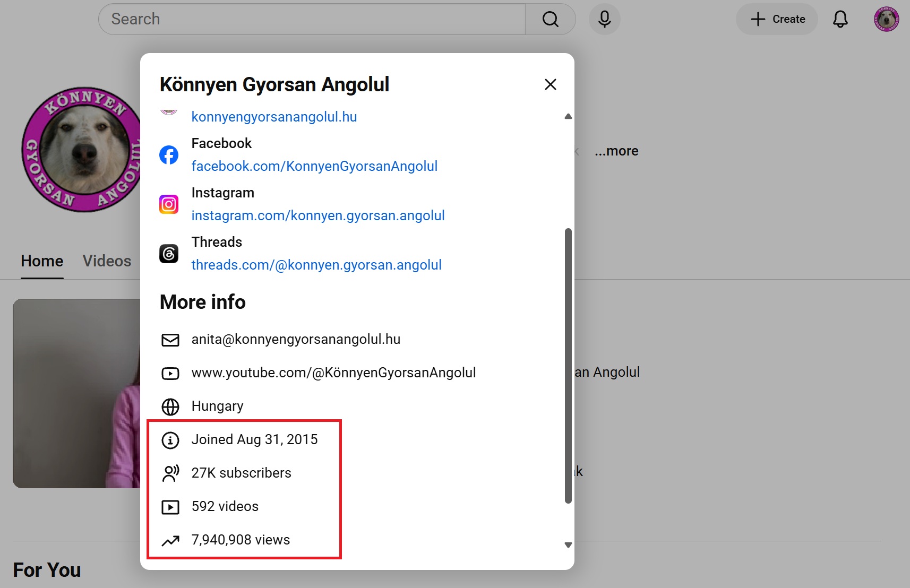Viewport: 910px width, 588px height.
Task: Click the plus icon in Create
Action: click(x=758, y=19)
